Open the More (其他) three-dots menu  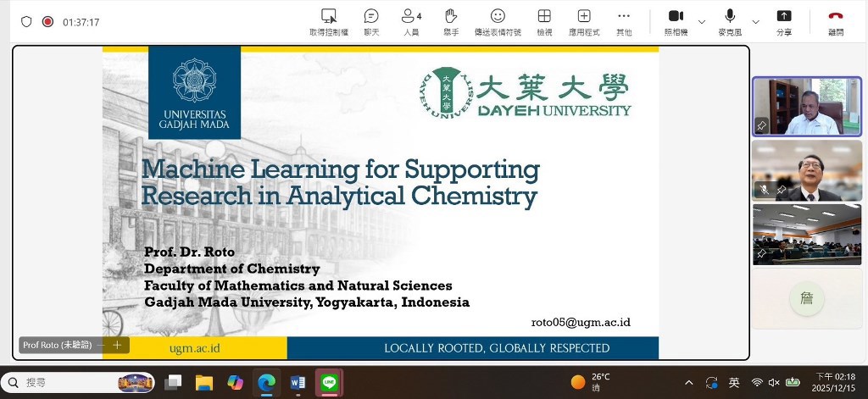coord(624,16)
